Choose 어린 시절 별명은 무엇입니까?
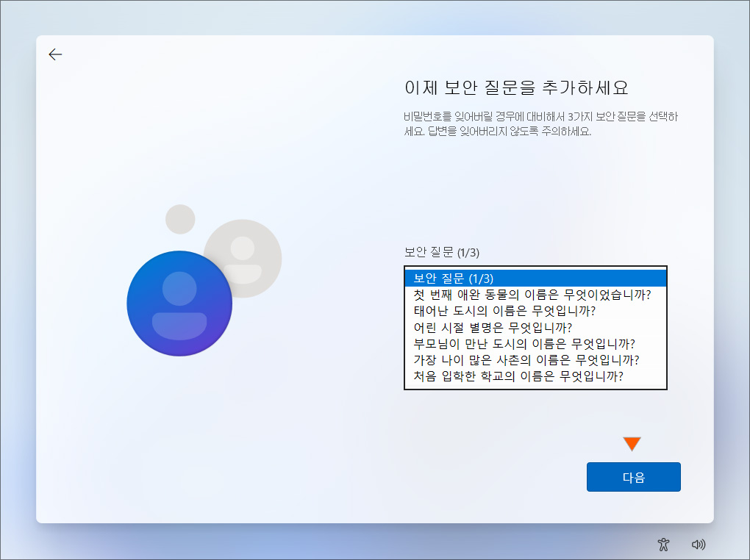Image resolution: width=750 pixels, height=560 pixels. 535,328
